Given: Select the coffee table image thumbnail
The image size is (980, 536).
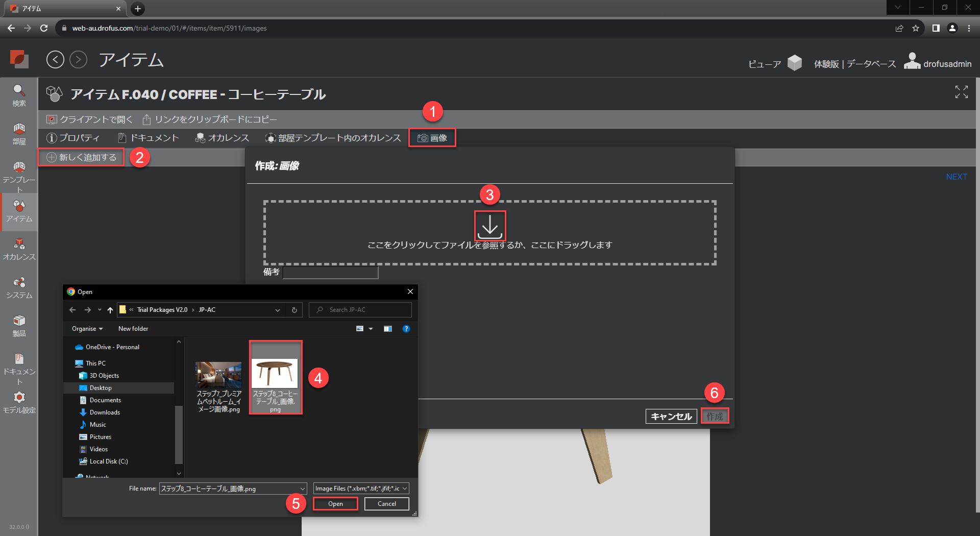Looking at the screenshot, I should click(275, 377).
